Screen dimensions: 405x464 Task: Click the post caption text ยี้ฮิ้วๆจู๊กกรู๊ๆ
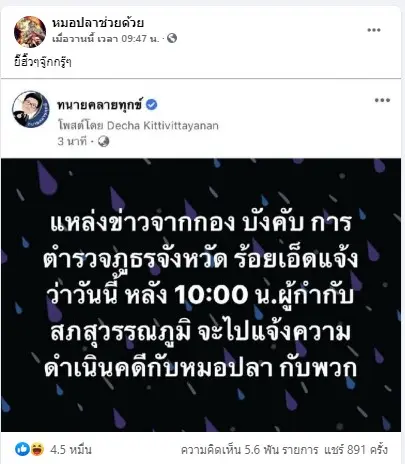(43, 62)
